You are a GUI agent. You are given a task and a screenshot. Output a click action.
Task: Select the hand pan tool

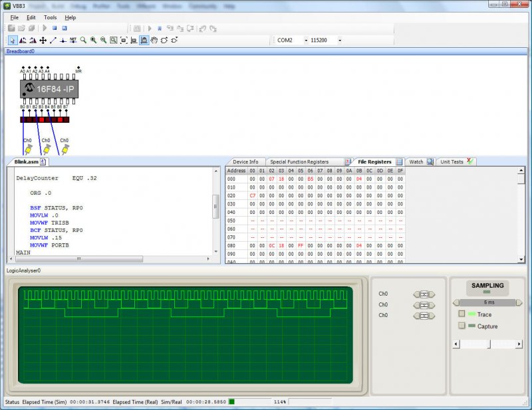point(154,41)
